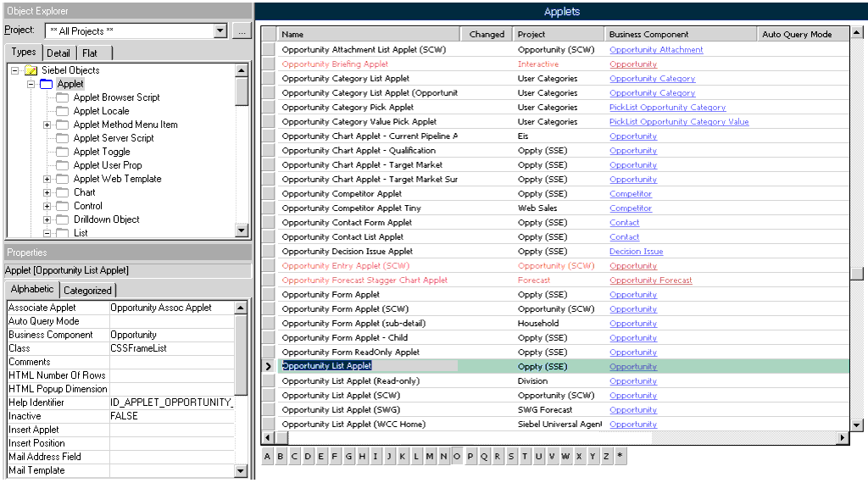Select Drilldown Object in tree
Viewport: 868px width, 483px height.
106,219
